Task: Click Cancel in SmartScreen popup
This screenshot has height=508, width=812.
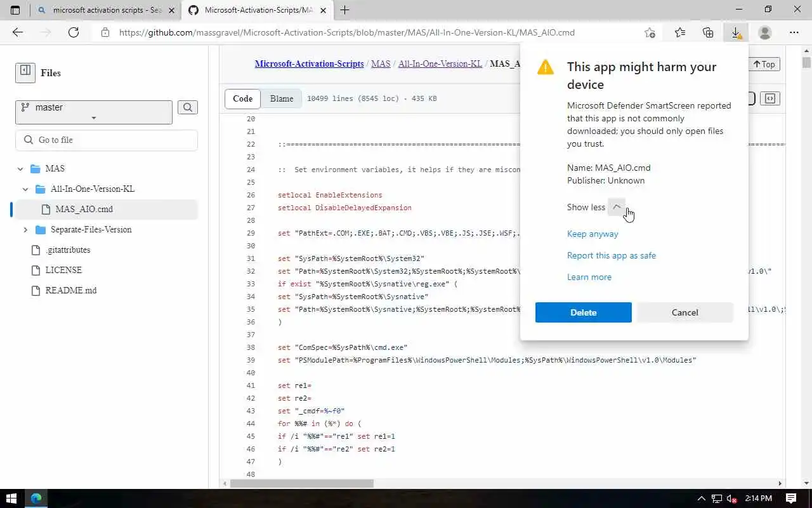Action: click(x=685, y=312)
